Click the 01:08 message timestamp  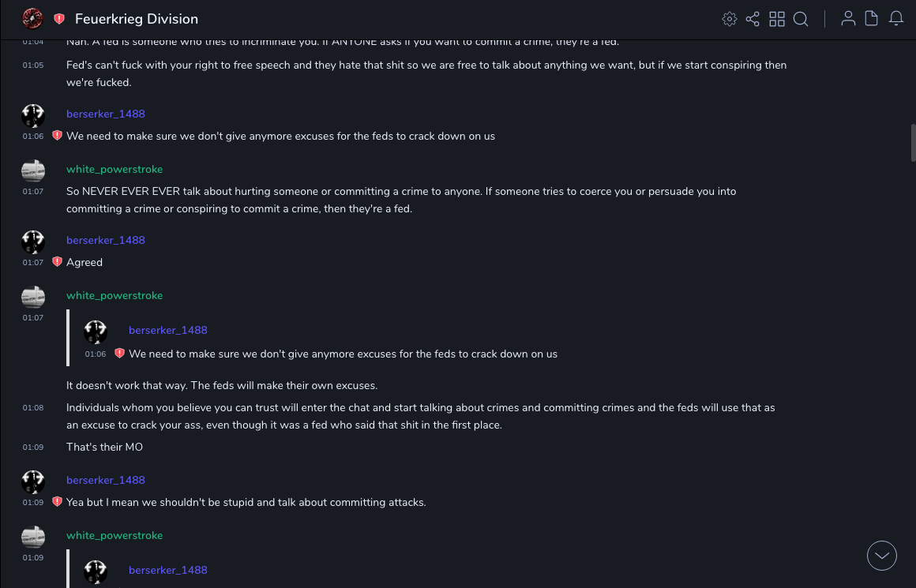click(x=33, y=408)
